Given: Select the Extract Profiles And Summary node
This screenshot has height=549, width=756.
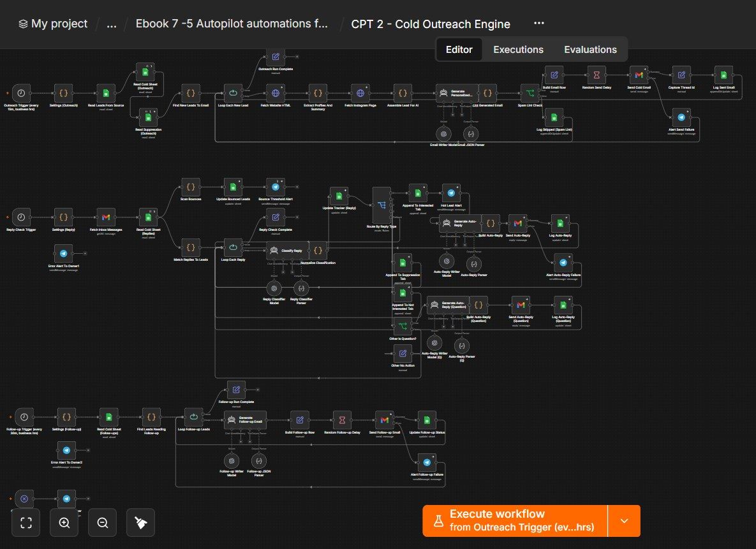Looking at the screenshot, I should pyautogui.click(x=318, y=93).
